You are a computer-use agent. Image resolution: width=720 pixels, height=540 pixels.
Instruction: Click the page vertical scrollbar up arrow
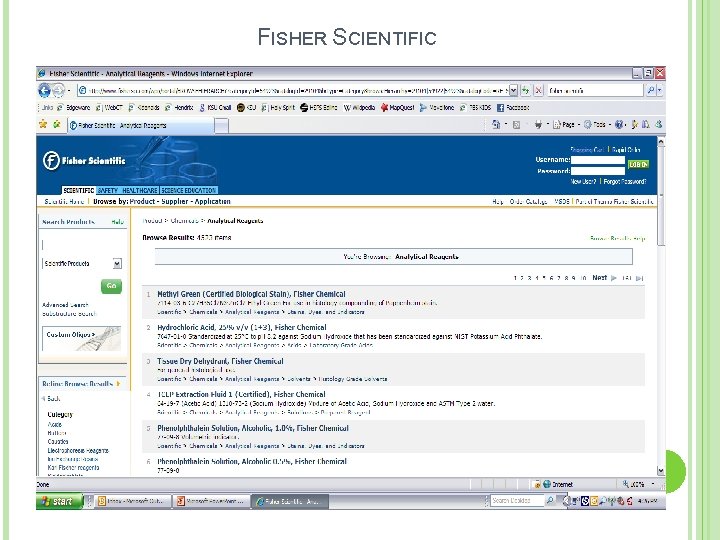(661, 141)
